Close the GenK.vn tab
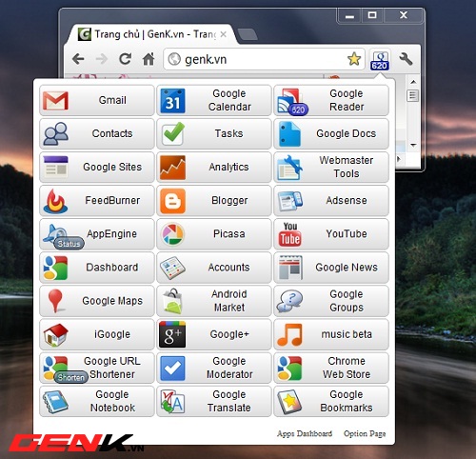 pyautogui.click(x=224, y=34)
